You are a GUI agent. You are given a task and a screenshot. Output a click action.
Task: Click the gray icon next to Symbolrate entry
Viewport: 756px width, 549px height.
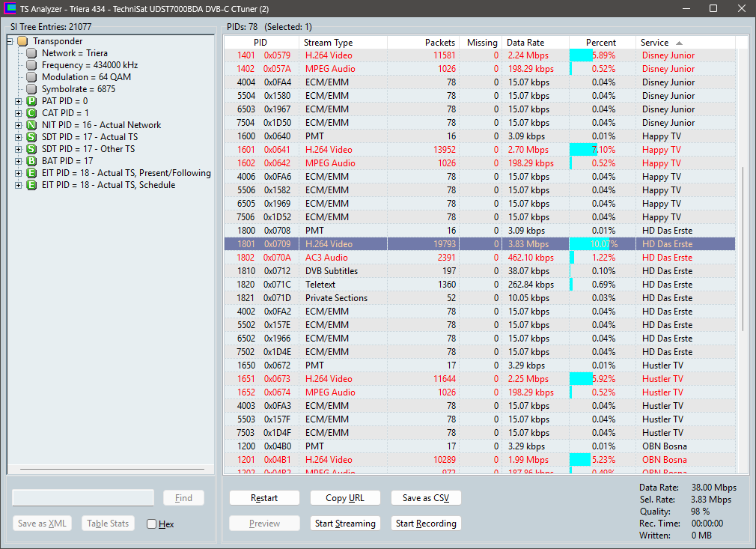point(31,89)
